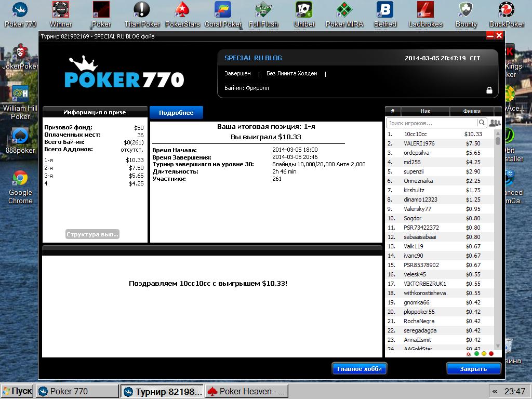Screen dimensions: 532x399
Task: Click the padlock icon in tournament header
Action: (489, 90)
